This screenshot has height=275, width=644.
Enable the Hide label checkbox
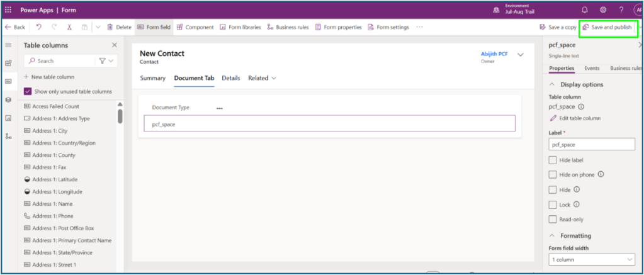click(553, 160)
